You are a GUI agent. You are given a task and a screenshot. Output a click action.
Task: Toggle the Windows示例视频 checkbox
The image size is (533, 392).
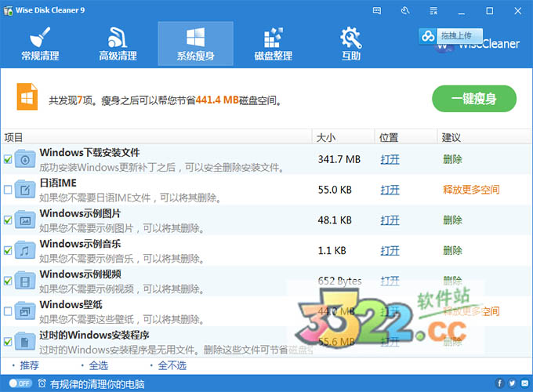click(x=8, y=281)
